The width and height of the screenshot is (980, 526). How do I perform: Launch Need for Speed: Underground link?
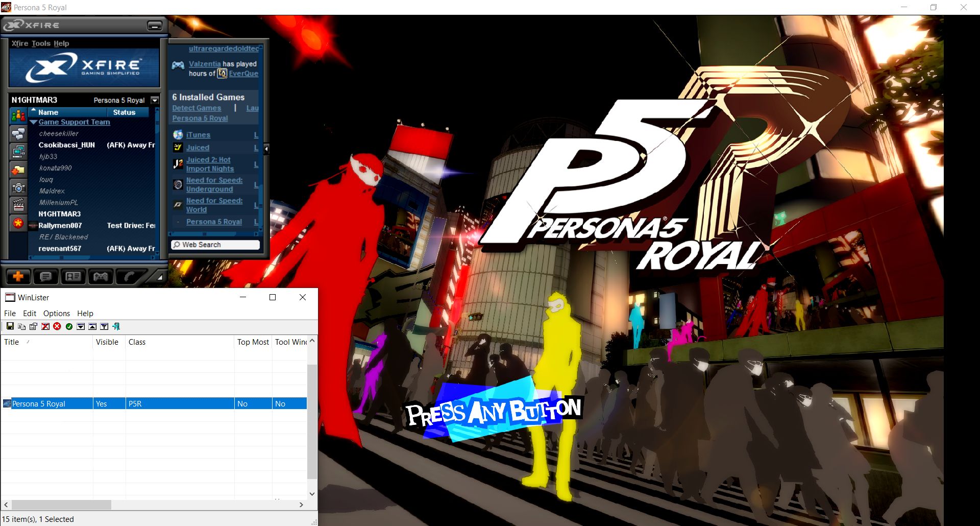[x=214, y=184]
